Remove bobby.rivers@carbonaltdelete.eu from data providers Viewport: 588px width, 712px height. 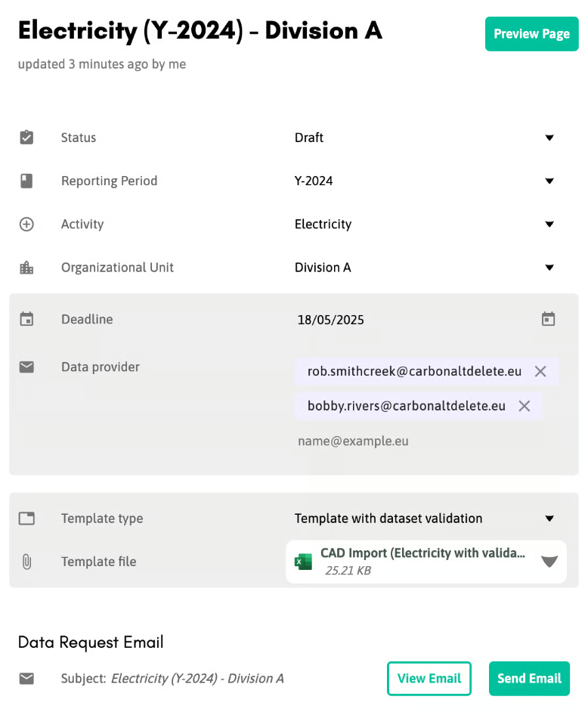click(525, 406)
